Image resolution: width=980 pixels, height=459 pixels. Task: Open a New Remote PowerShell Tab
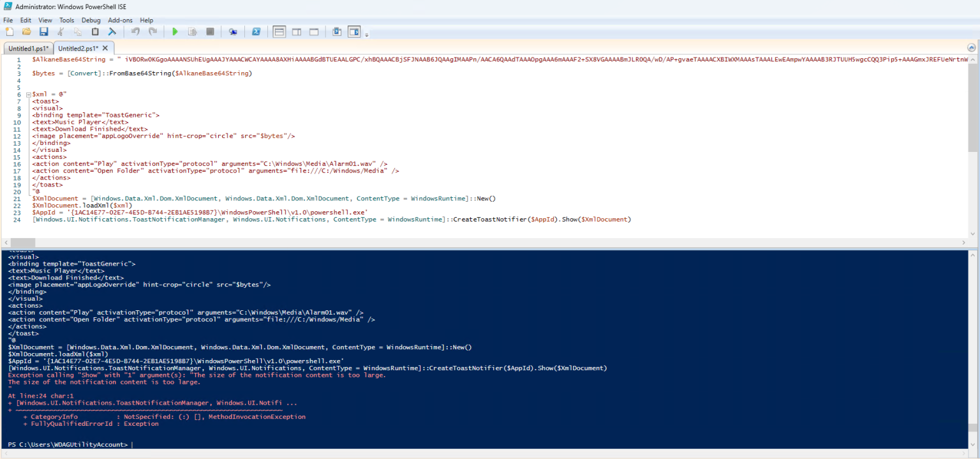click(x=233, y=31)
